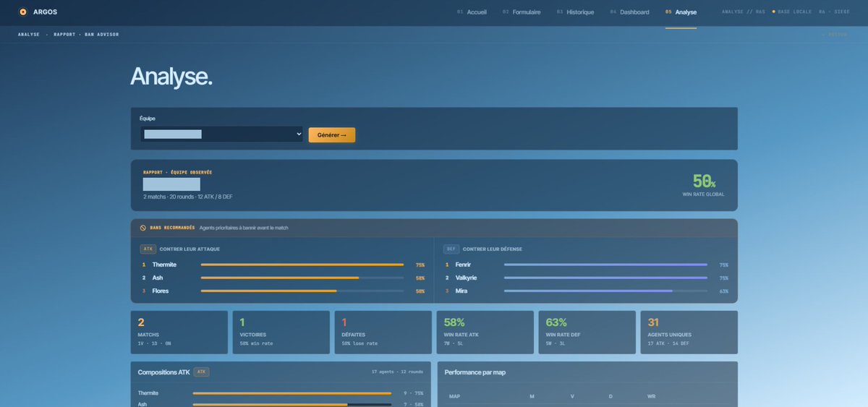Click Flores orange ban progress bar
The height and width of the screenshot is (407, 868).
tap(268, 291)
